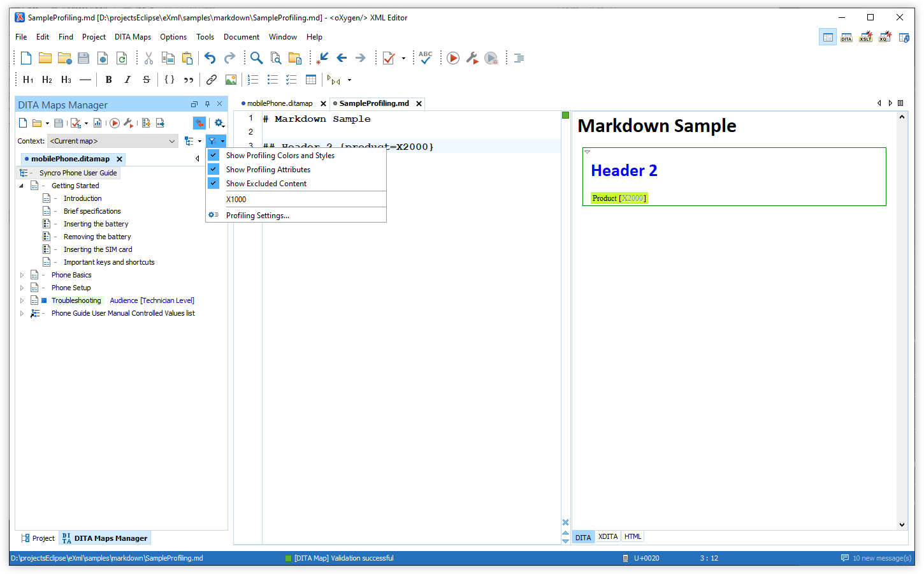
Task: Expand the Phone Basics node
Action: (22, 275)
